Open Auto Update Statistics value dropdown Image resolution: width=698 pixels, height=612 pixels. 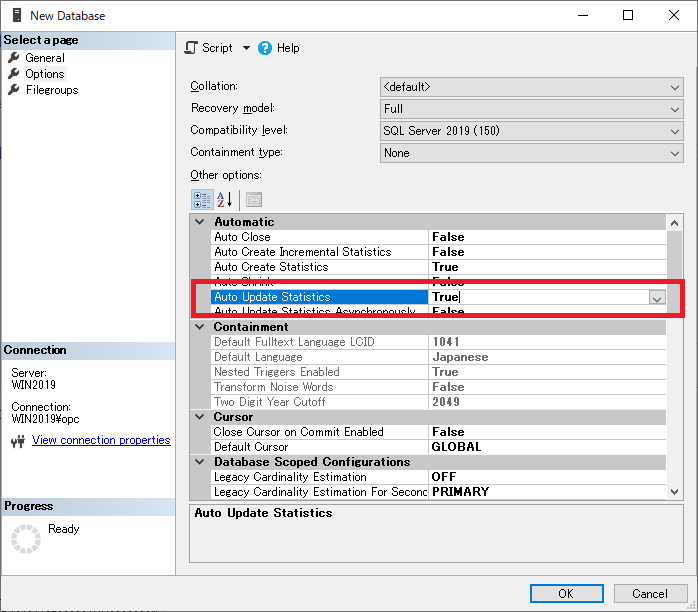[x=657, y=298]
